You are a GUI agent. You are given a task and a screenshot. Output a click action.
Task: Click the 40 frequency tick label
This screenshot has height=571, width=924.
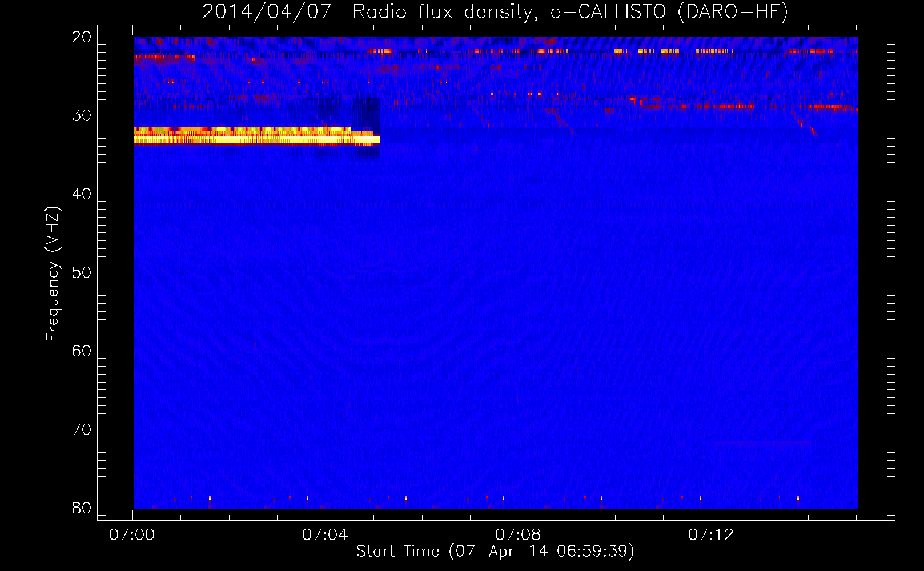[x=82, y=194]
